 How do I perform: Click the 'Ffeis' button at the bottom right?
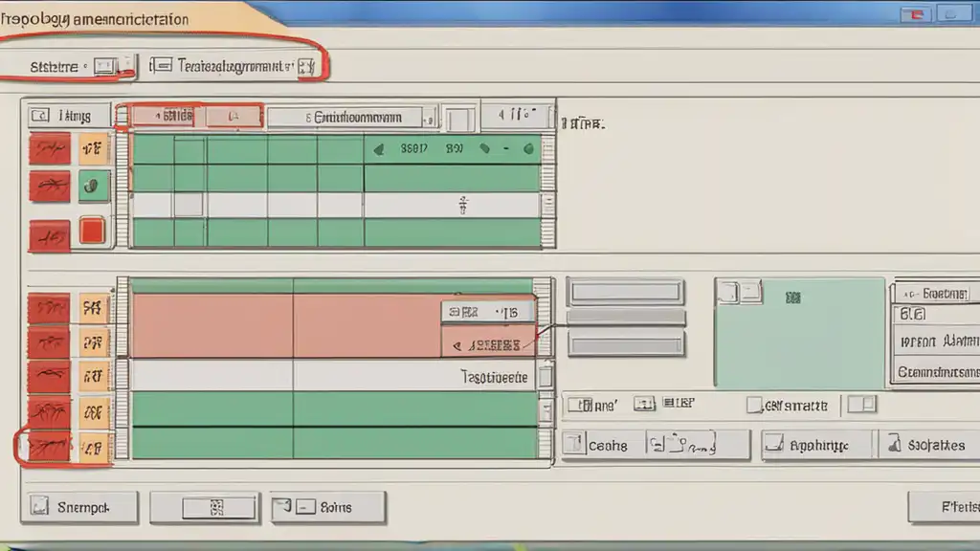[x=945, y=507]
